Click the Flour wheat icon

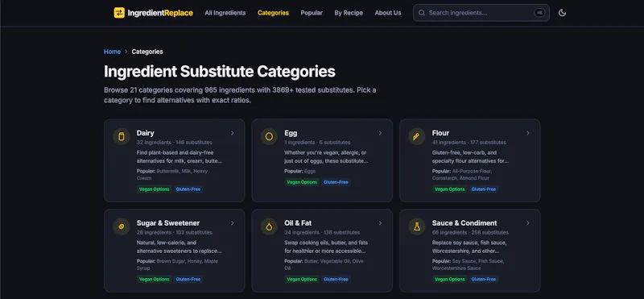point(416,136)
